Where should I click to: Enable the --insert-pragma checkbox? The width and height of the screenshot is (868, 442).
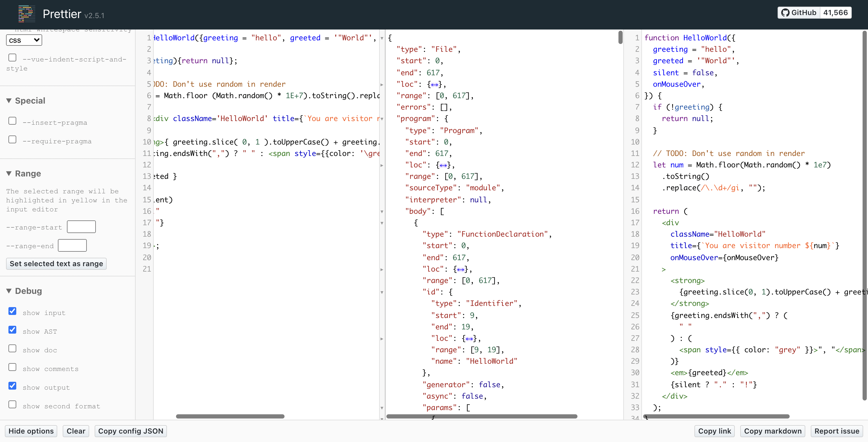(x=12, y=121)
